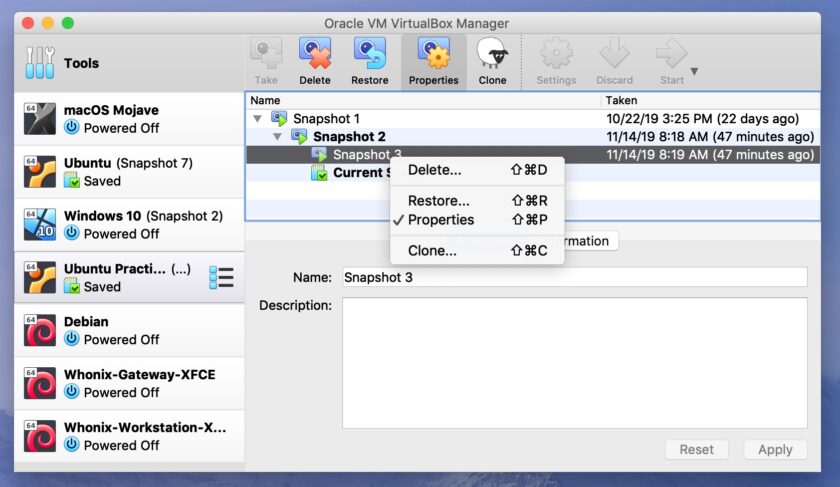Image resolution: width=840 pixels, height=487 pixels.
Task: Click the Snapshot 2 tree icon
Action: coord(299,137)
